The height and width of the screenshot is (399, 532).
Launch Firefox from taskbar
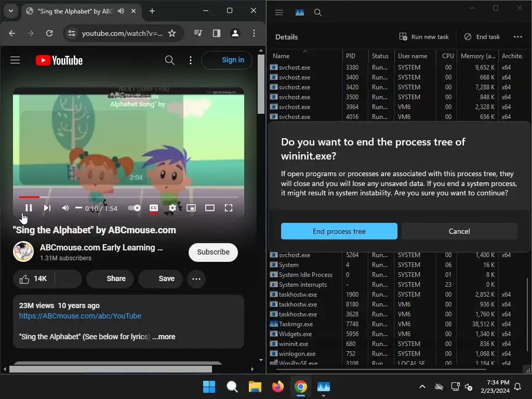[278, 387]
